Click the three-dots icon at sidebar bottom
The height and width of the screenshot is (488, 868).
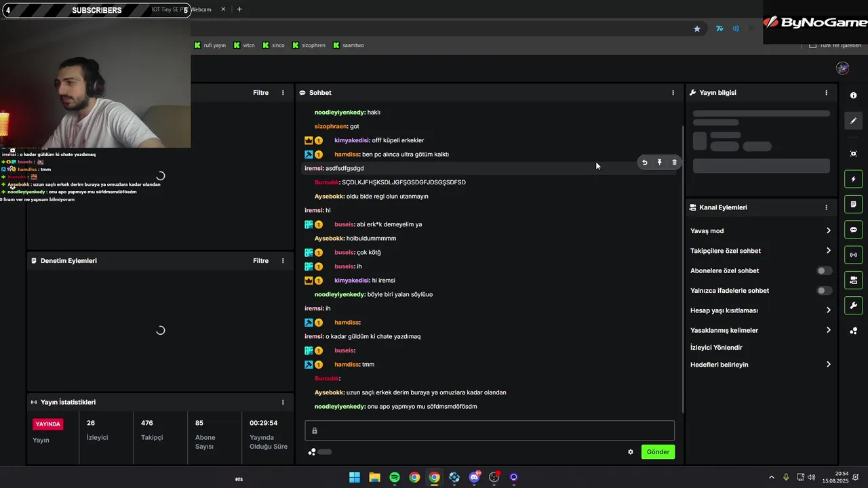point(853,331)
